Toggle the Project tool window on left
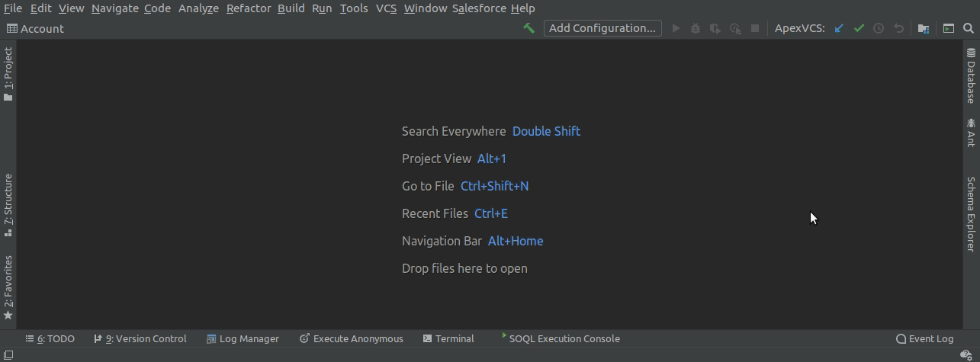 coord(8,74)
